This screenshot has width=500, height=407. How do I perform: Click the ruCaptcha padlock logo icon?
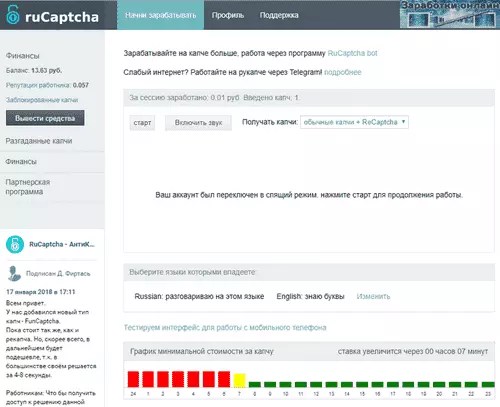click(x=13, y=15)
